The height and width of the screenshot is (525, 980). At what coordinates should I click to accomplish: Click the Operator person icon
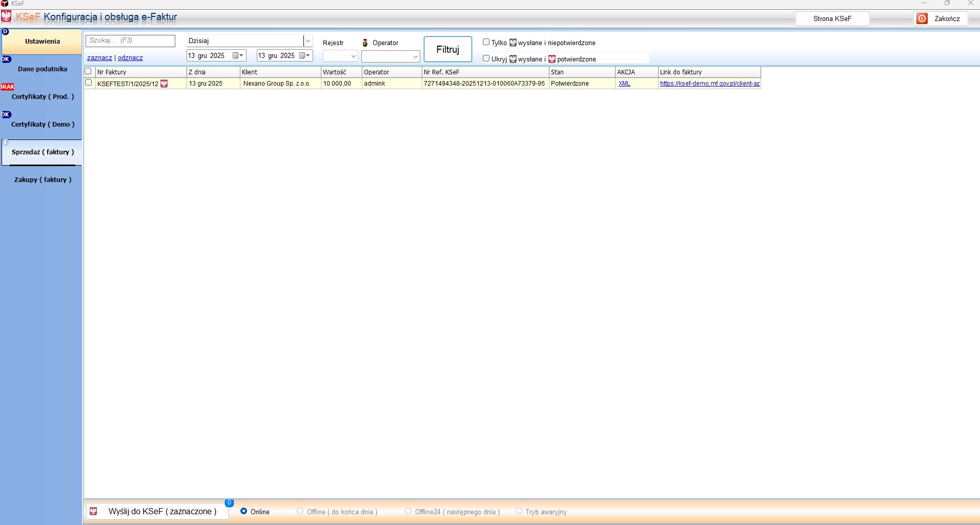(365, 43)
